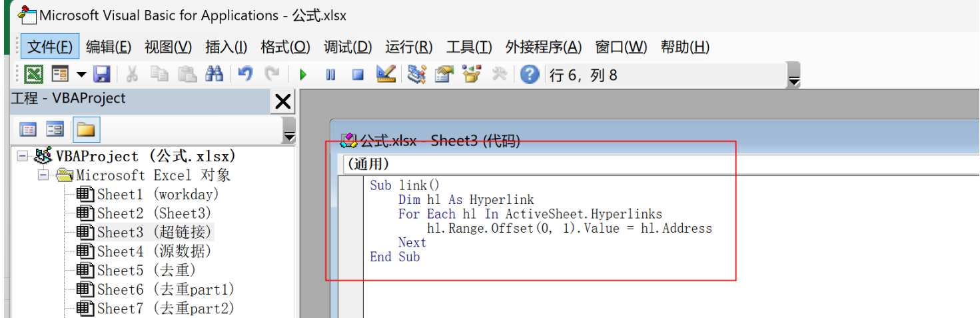Click the Toolbox wrench icon
Image resolution: width=980 pixels, height=318 pixels.
[499, 74]
